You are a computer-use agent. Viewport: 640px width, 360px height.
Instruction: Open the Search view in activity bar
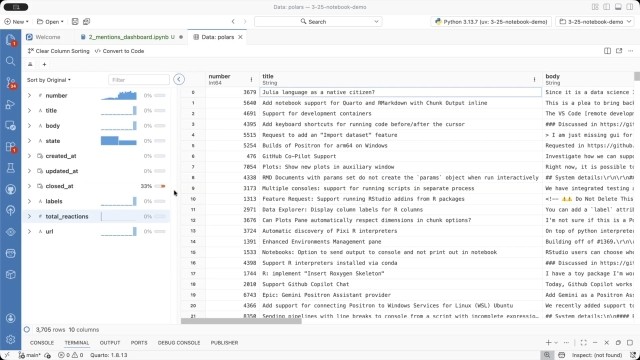coord(10,61)
